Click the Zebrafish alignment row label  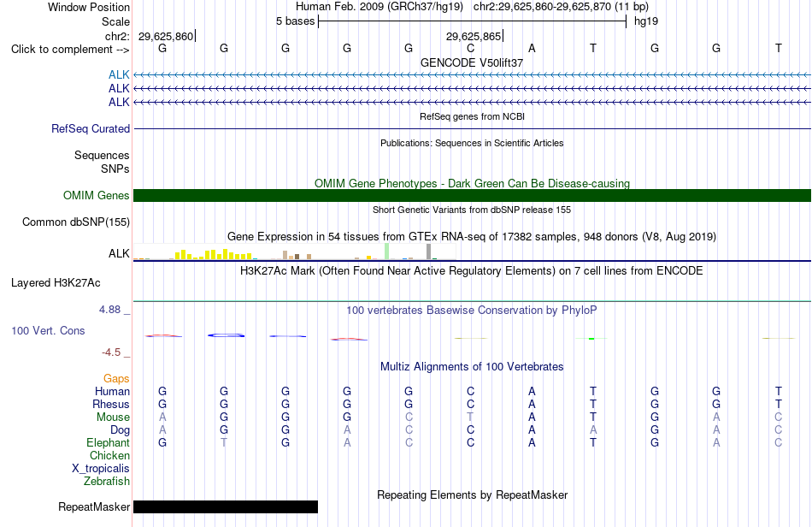107,482
